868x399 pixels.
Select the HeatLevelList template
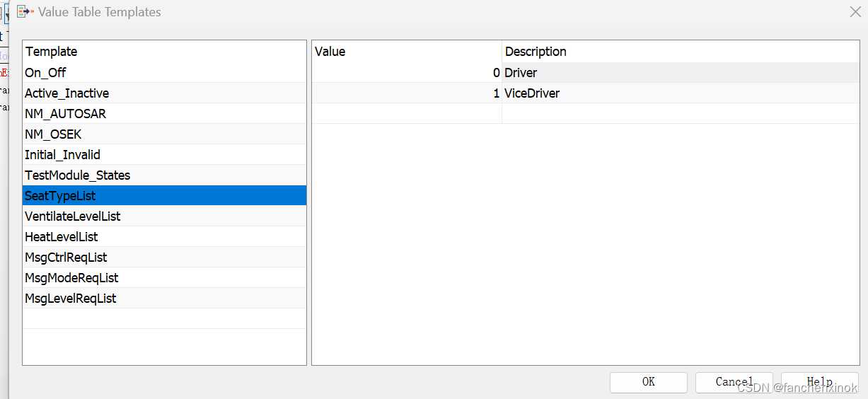tap(165, 236)
